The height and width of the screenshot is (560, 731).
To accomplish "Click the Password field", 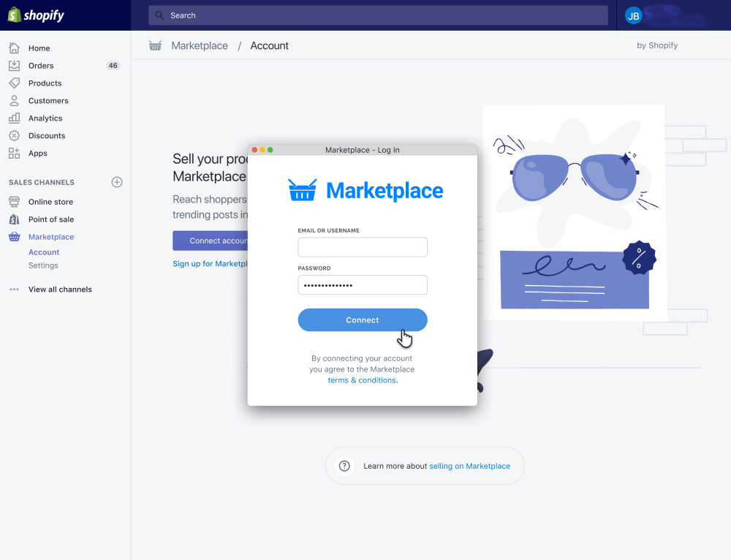I will point(363,285).
